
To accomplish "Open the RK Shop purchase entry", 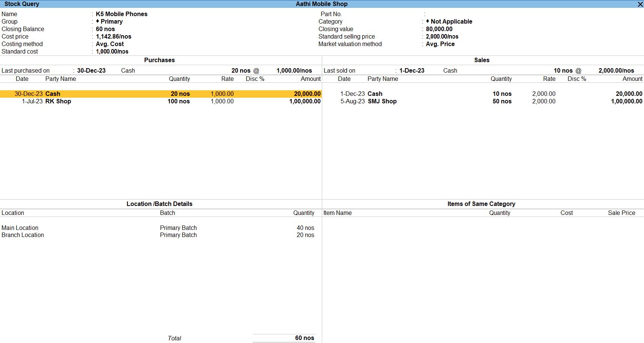I will (x=161, y=101).
